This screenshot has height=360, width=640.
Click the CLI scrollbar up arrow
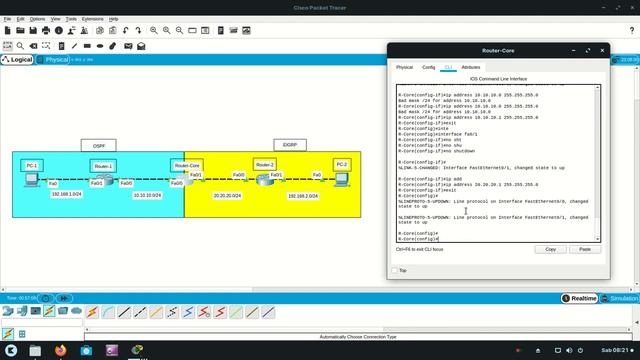point(598,88)
